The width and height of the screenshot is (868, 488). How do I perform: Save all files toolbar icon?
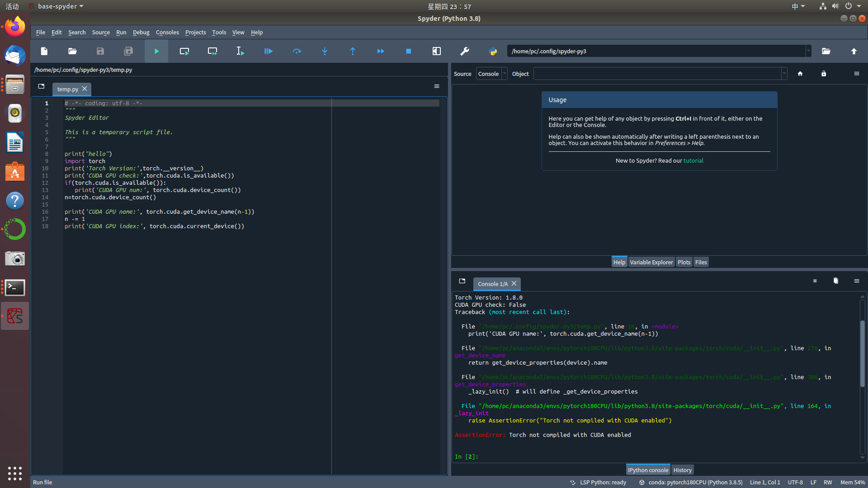(x=128, y=51)
